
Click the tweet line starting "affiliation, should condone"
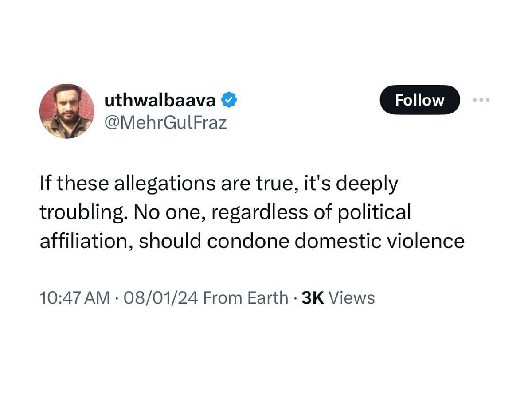[252, 241]
